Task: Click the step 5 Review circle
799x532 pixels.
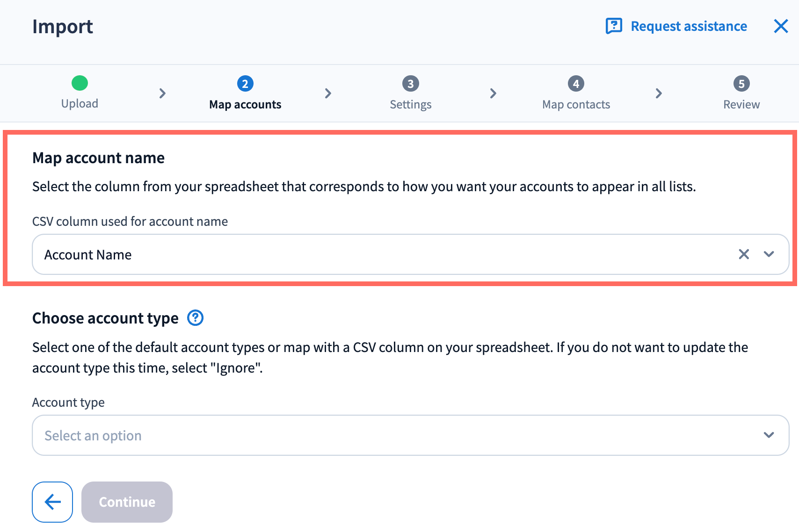Action: (x=741, y=84)
